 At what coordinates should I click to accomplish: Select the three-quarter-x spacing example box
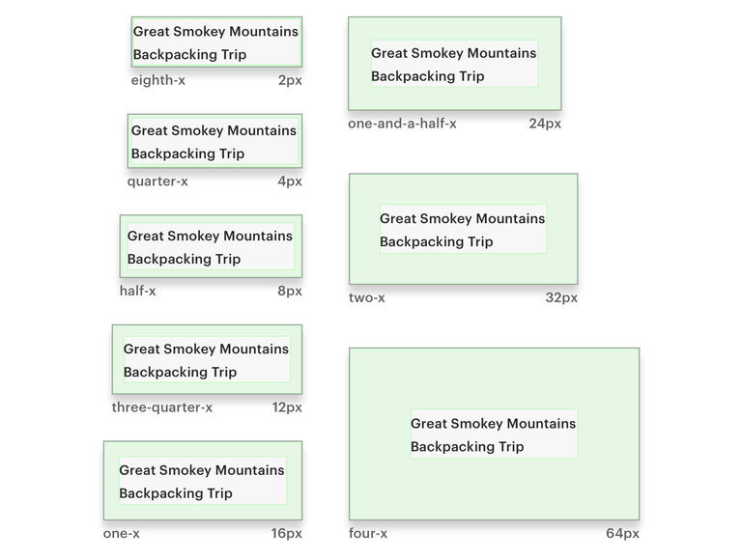(208, 359)
